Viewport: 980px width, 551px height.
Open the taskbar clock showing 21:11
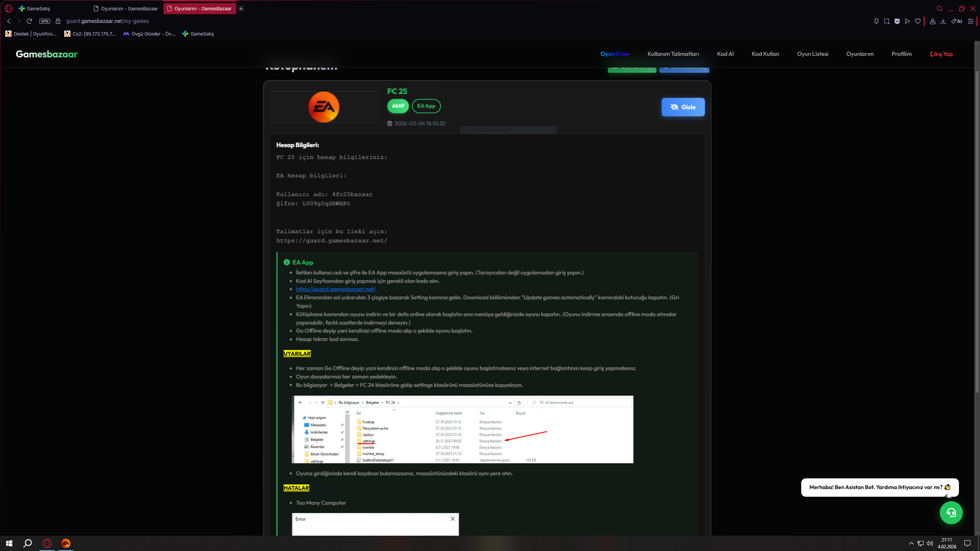pos(947,543)
